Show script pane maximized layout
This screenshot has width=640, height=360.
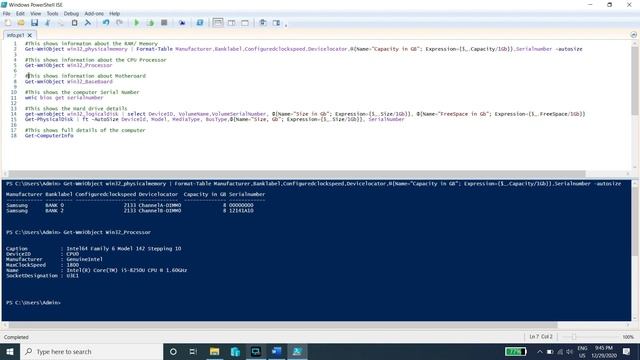pyautogui.click(x=245, y=23)
